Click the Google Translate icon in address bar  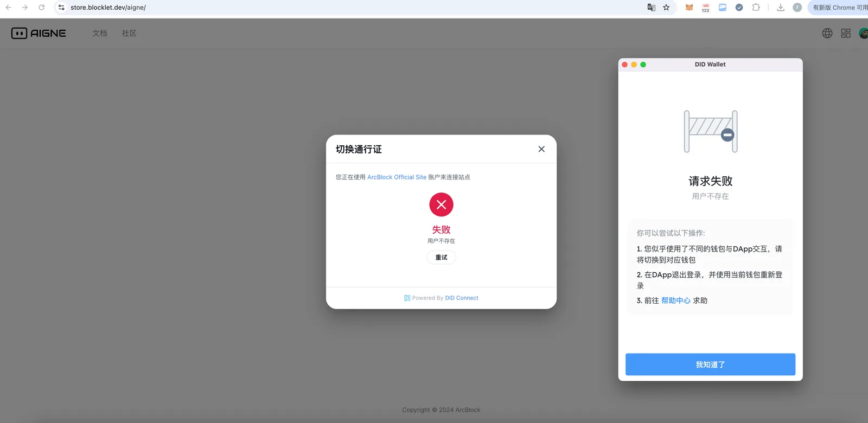click(x=652, y=8)
